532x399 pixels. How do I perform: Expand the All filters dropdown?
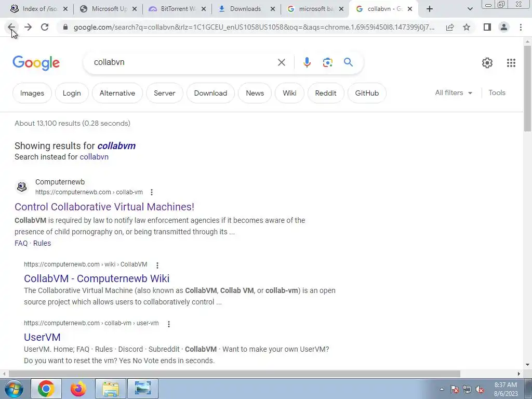point(454,92)
